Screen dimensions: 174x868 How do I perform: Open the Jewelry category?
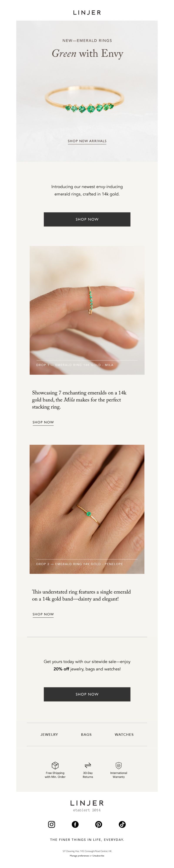pos(49,734)
